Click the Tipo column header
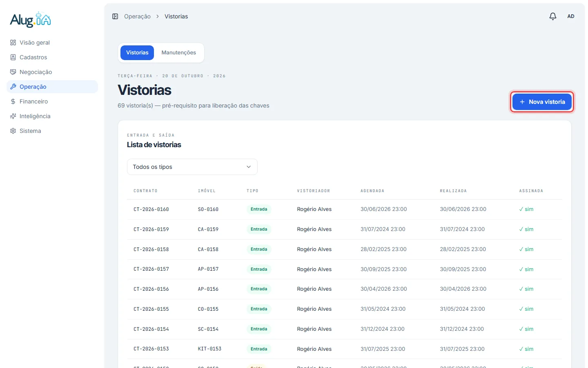This screenshot has width=588, height=368. [x=252, y=191]
